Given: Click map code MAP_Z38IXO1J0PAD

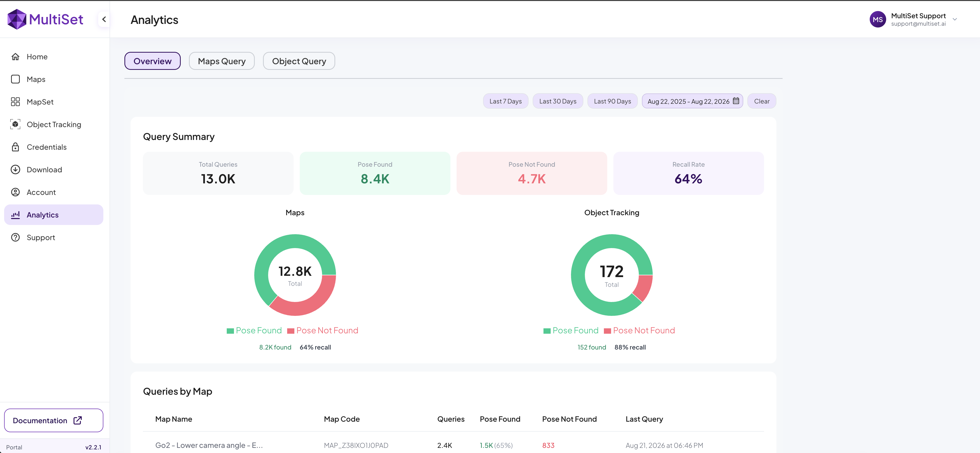Looking at the screenshot, I should point(356,445).
